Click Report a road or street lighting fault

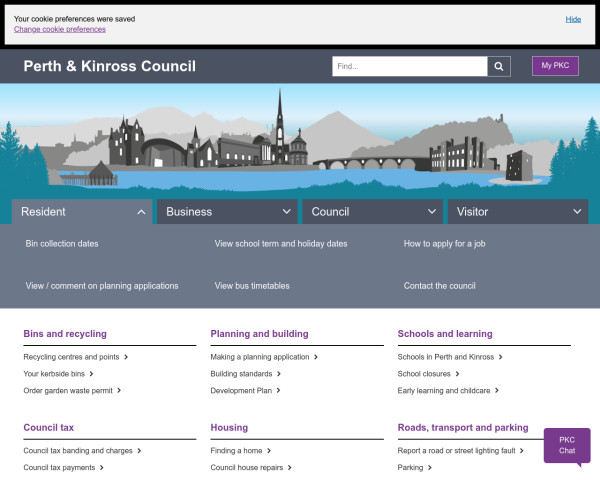456,451
